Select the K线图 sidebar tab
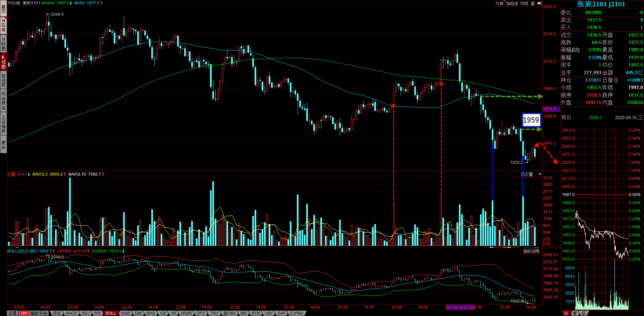Screen dimensions: 644x316 pos(3,61)
